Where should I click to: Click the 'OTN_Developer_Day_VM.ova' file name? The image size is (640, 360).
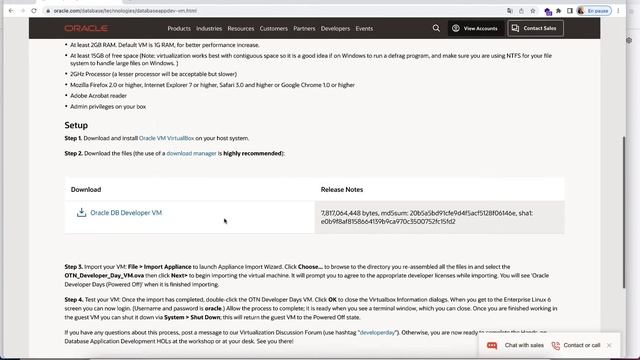click(104, 276)
